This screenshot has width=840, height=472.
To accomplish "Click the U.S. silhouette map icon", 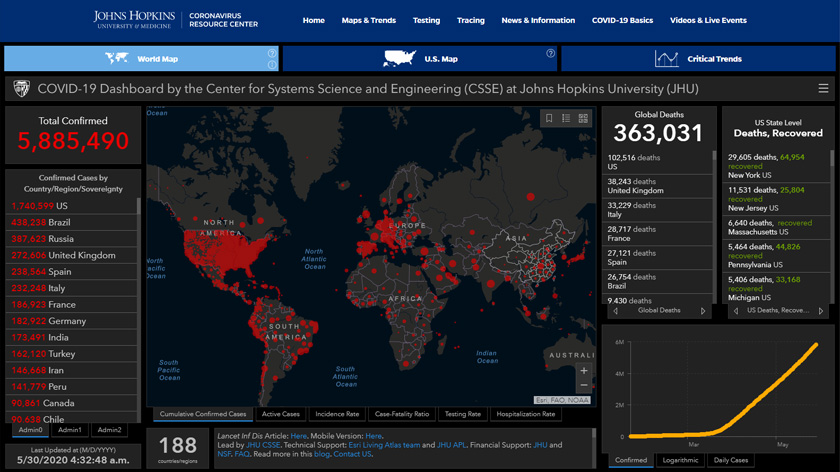I will 400,58.
